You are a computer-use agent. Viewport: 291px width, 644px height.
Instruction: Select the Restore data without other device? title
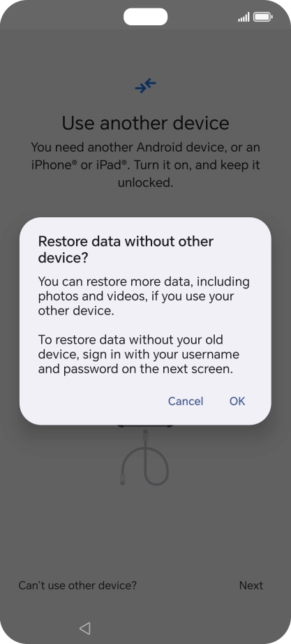click(126, 249)
